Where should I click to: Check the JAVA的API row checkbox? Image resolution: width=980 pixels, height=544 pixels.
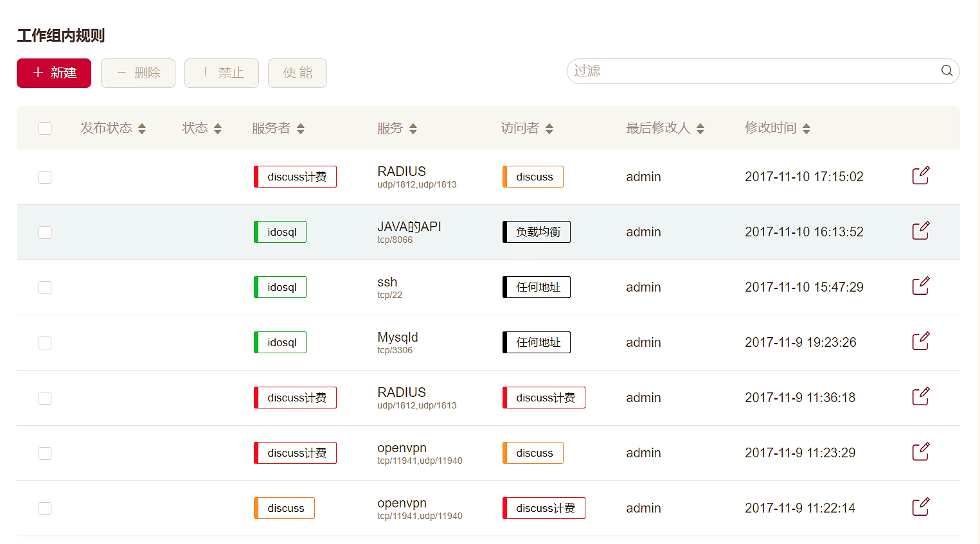[x=45, y=233]
